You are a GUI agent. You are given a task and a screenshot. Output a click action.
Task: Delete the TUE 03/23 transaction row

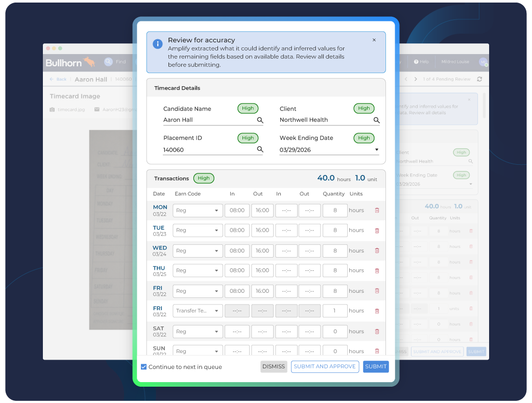click(x=377, y=231)
